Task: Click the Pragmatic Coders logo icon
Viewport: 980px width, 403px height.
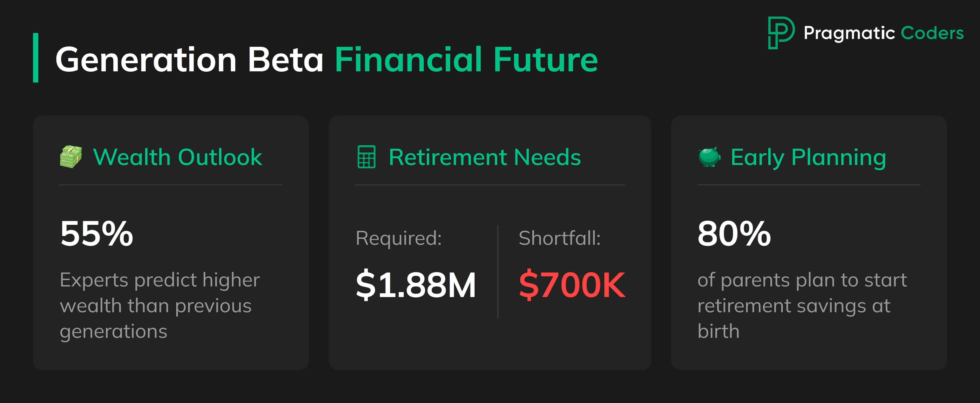Action: tap(781, 33)
